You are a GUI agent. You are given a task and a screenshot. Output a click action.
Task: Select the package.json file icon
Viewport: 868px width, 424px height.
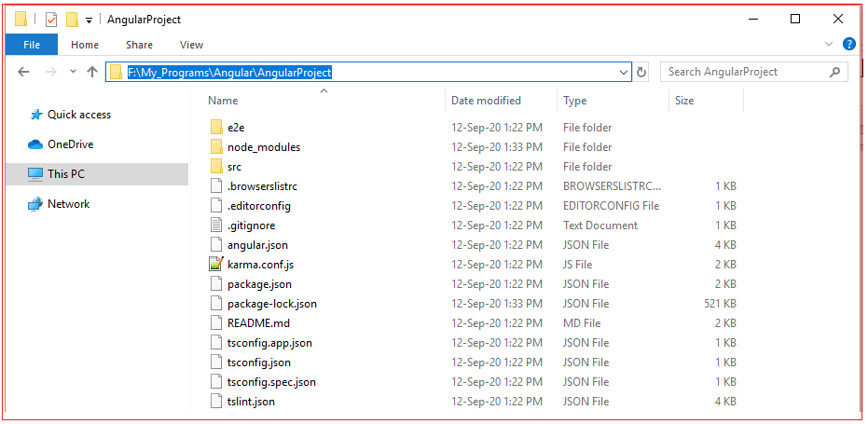(216, 284)
